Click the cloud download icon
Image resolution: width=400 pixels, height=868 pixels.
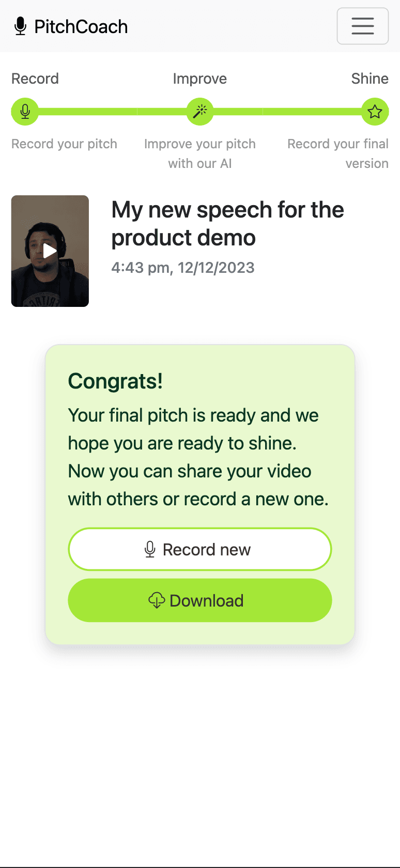[157, 600]
